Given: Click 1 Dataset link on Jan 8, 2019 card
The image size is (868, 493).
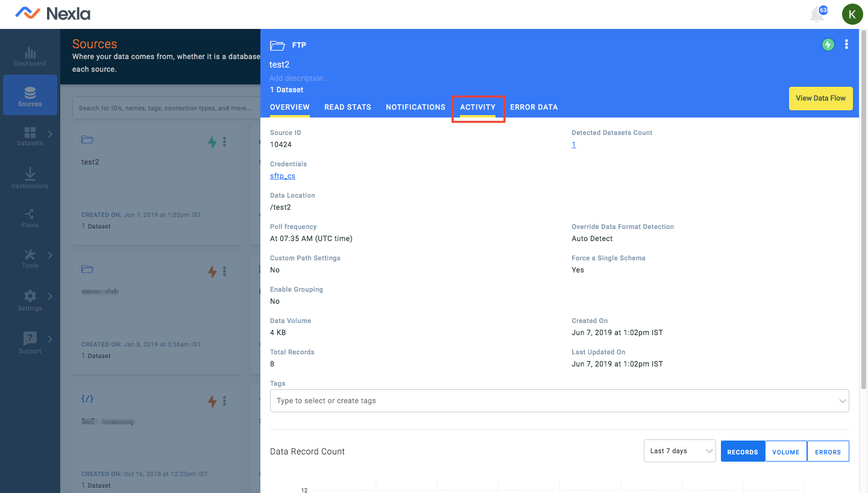Looking at the screenshot, I should 96,356.
